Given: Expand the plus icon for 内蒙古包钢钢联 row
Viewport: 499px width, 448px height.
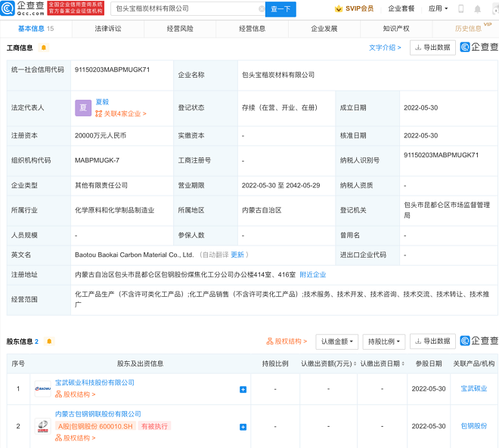Looking at the screenshot, I should [243, 427].
